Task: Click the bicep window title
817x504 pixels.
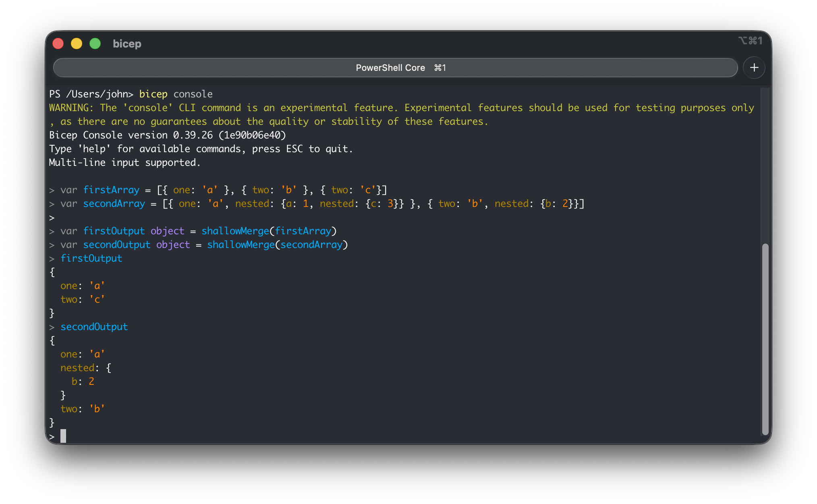Action: coord(127,44)
